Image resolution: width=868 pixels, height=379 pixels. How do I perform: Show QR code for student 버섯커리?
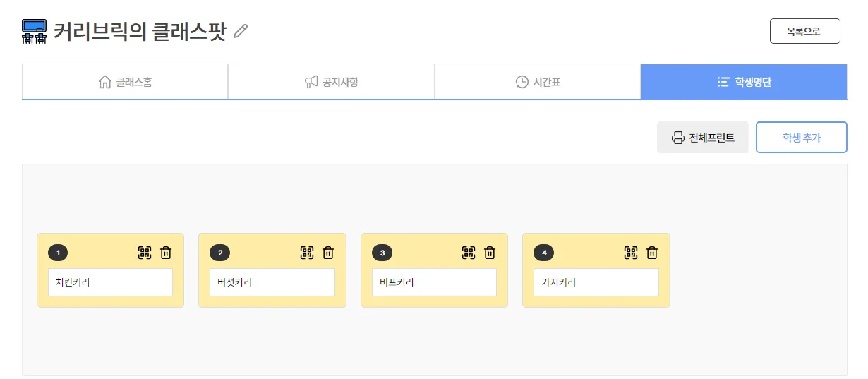click(x=307, y=253)
